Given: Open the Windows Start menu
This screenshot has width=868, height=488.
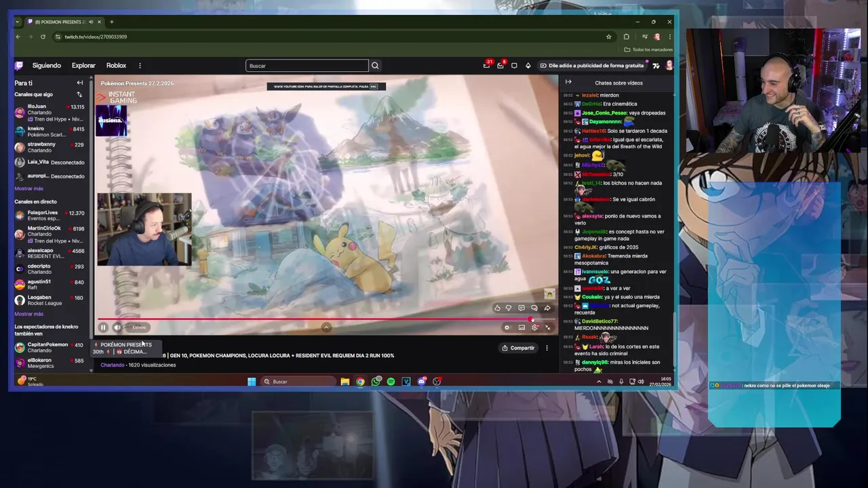Looking at the screenshot, I should tap(252, 382).
